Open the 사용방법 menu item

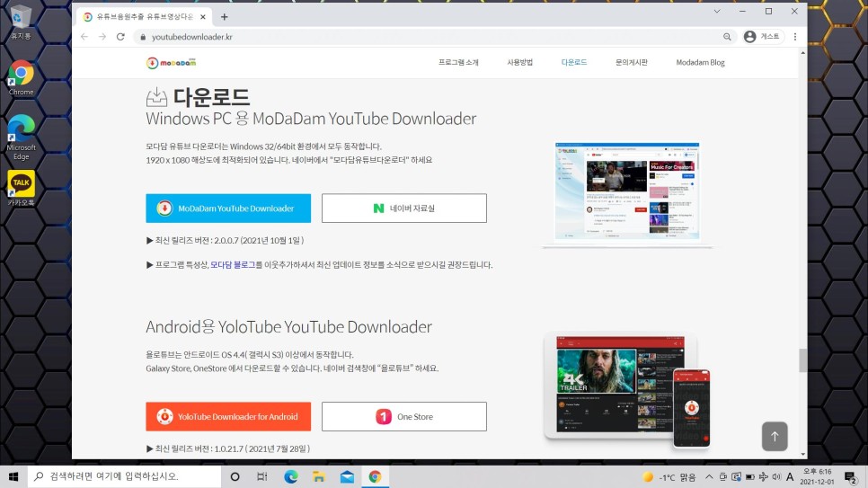[519, 63]
